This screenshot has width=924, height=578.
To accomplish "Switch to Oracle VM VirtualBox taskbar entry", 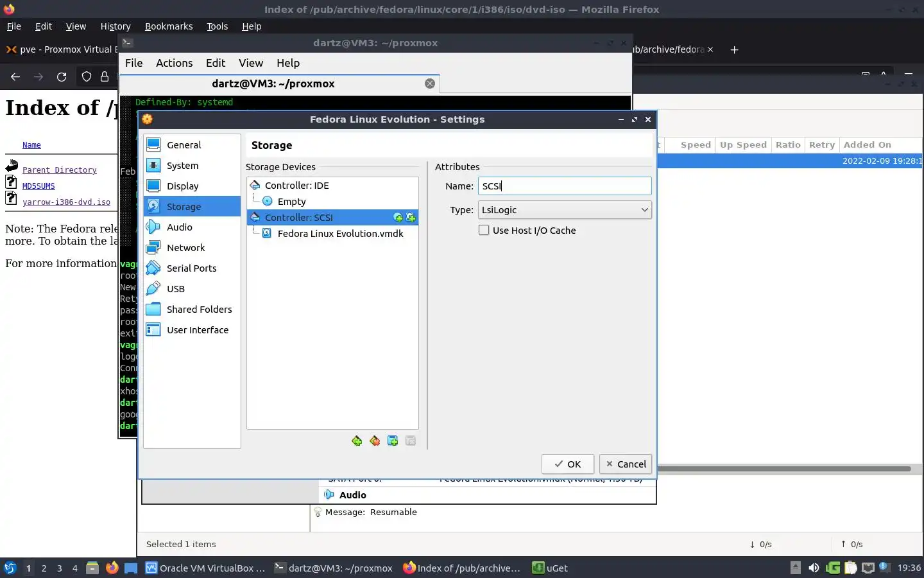I will pyautogui.click(x=205, y=568).
